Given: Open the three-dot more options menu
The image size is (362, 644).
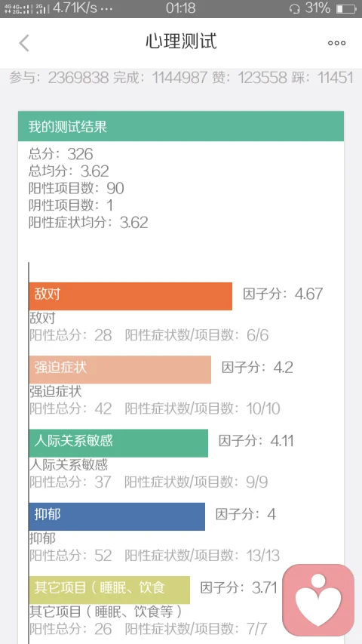Looking at the screenshot, I should point(336,43).
